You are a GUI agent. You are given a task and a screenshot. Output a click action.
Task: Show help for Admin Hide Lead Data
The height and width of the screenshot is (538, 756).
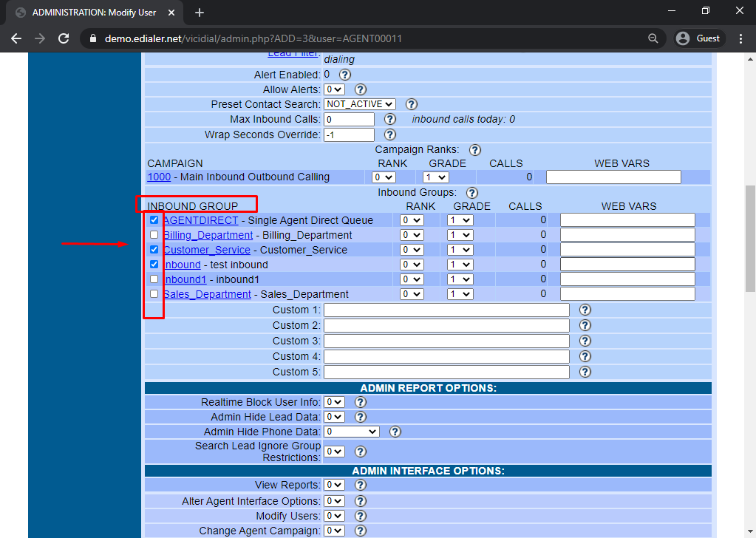[x=360, y=417]
